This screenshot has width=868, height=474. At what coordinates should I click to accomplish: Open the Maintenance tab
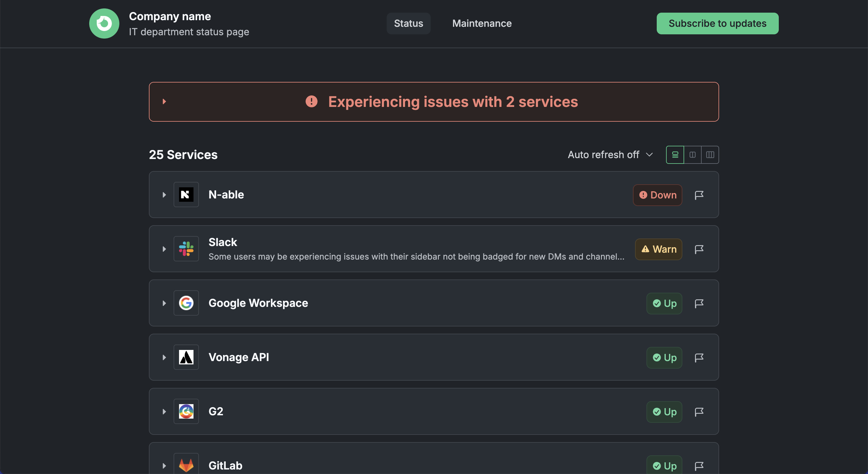coord(482,23)
